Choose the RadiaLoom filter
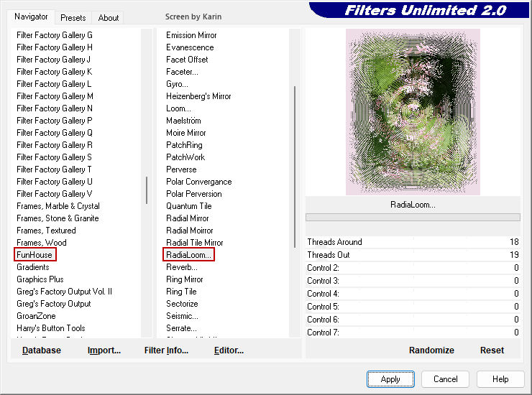532x395 pixels. [x=188, y=255]
